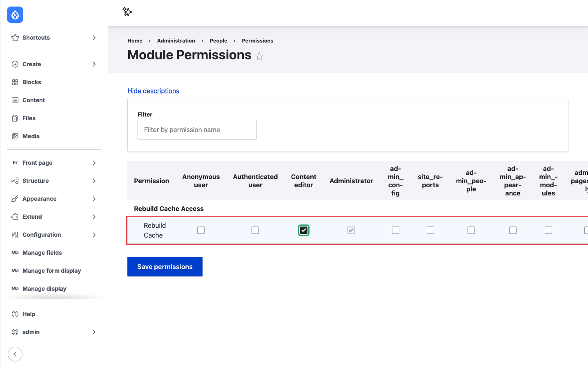This screenshot has width=588, height=368.
Task: Click the Create plus icon
Action: click(15, 64)
